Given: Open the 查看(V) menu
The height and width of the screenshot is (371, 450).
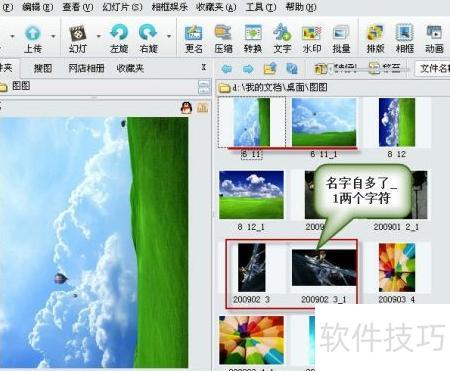Looking at the screenshot, I should [x=78, y=7].
